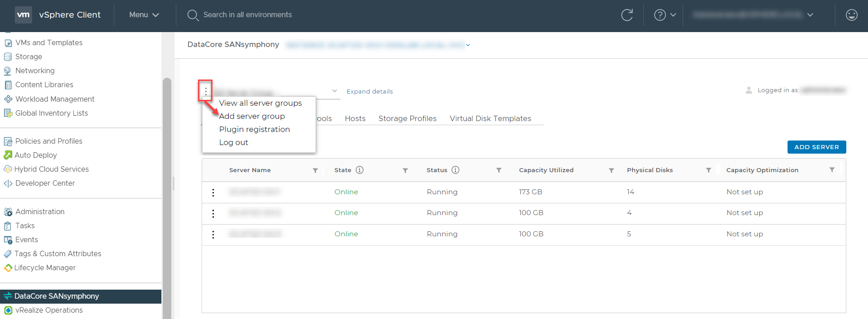This screenshot has height=319, width=868.
Task: Click the Developer Center code icon
Action: click(8, 183)
